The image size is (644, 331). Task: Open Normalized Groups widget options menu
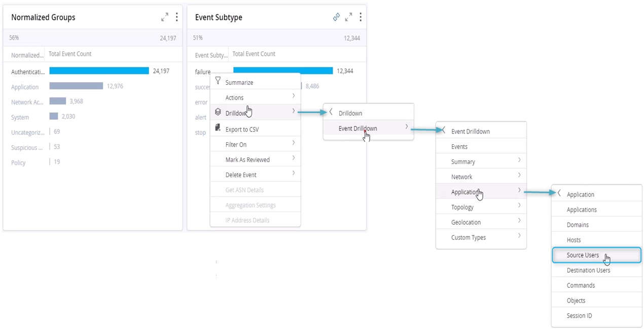point(176,17)
